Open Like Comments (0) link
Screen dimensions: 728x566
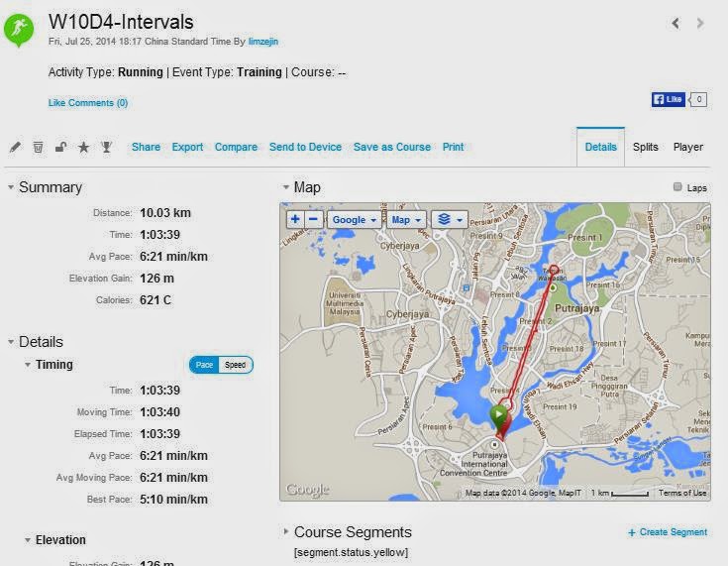[88, 103]
